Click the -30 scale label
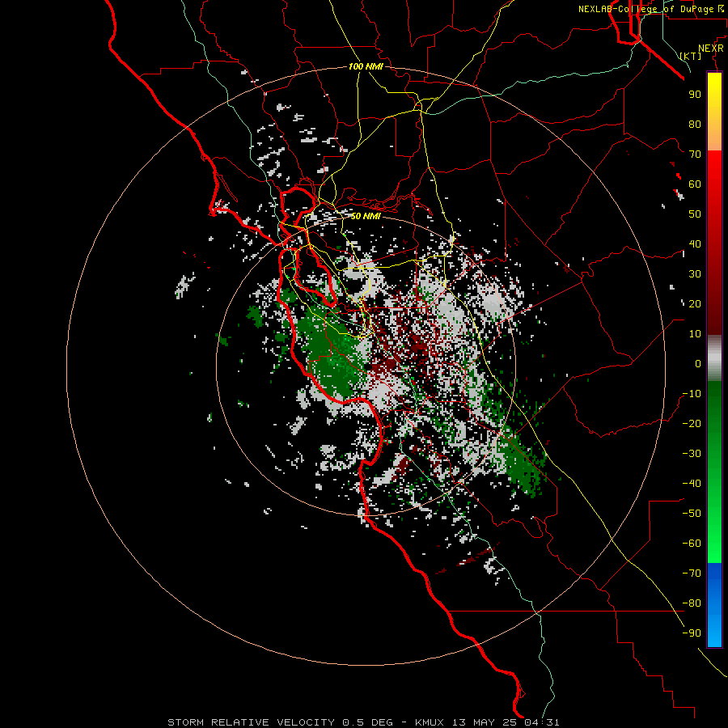Viewport: 728px width, 728px height. pos(692,454)
